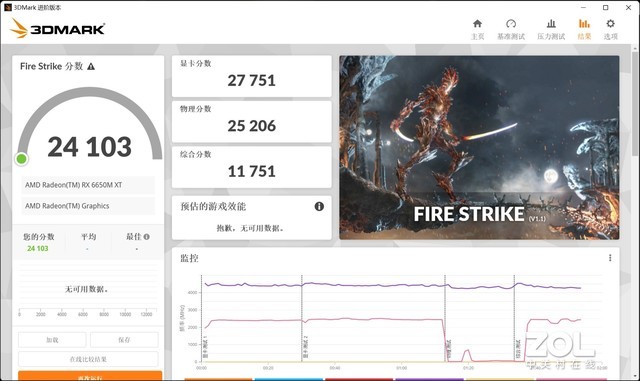Screen dimensions: 640x381
Task: Click the graphics test 2 marker in chart
Action: pos(306,348)
